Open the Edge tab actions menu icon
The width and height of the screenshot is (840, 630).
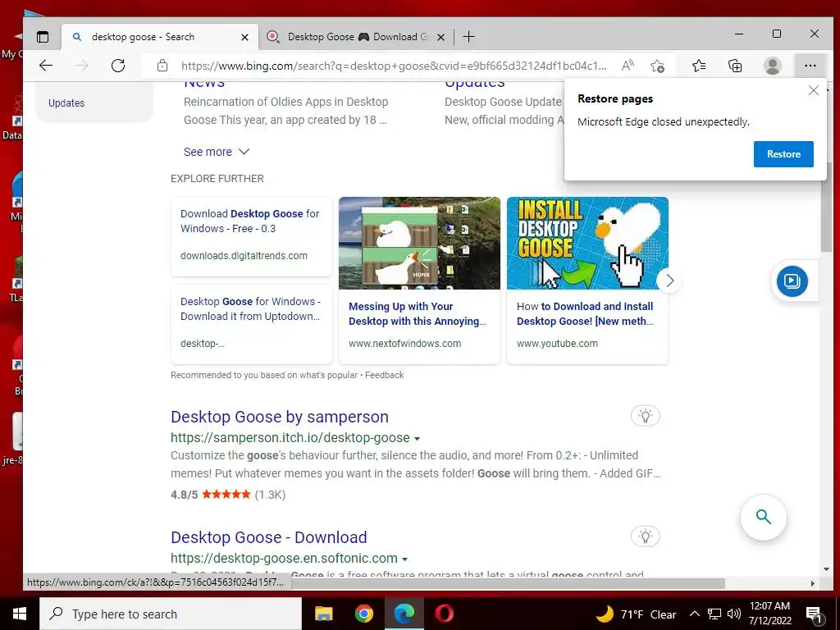43,37
